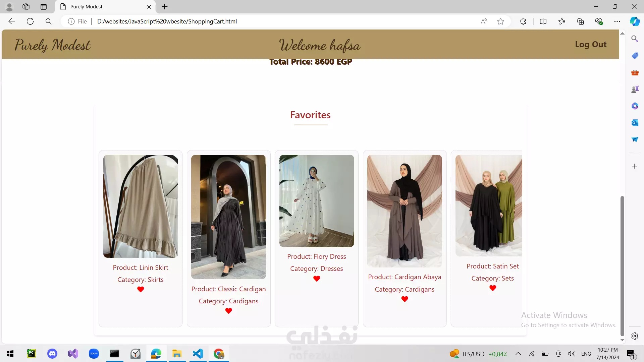Open sidebar Outlook icon

pyautogui.click(x=635, y=123)
